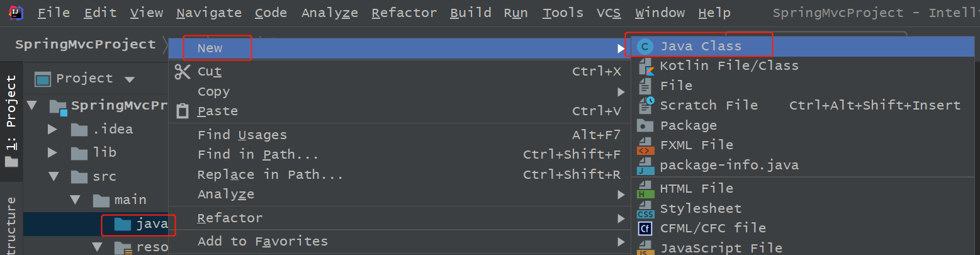This screenshot has width=980, height=255.
Task: Expand the .idea folder
Action: click(x=53, y=130)
